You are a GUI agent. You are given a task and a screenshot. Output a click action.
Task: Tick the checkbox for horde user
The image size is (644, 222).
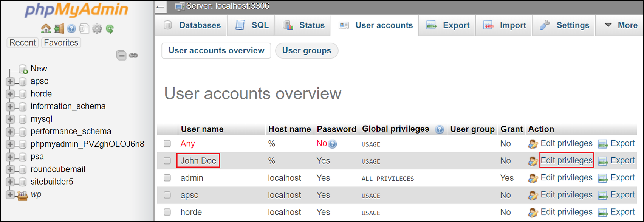pos(167,212)
